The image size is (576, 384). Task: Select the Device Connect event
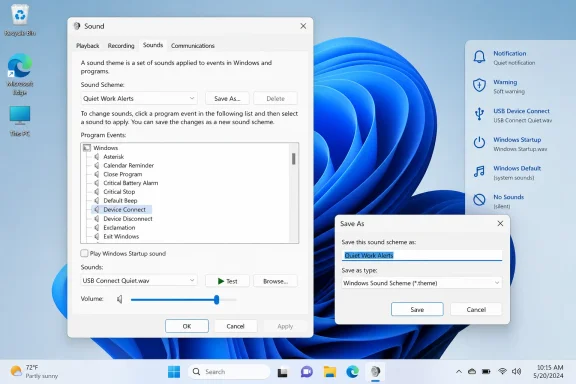[x=124, y=209]
